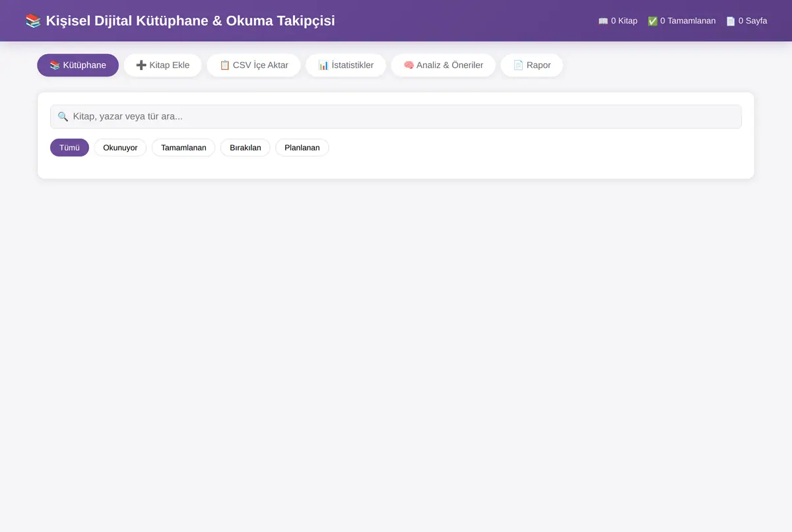The width and height of the screenshot is (792, 532).
Task: Click the magnifying glass search icon
Action: point(63,117)
